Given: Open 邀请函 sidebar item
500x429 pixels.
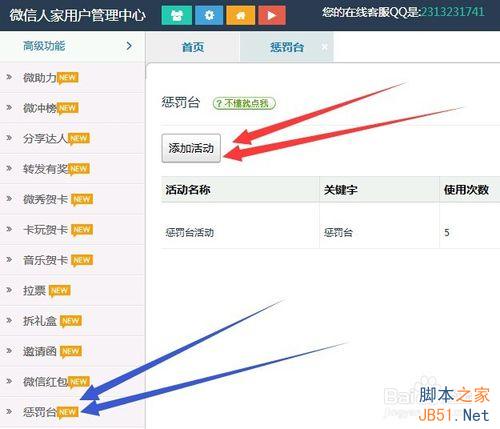Looking at the screenshot, I should tap(72, 351).
